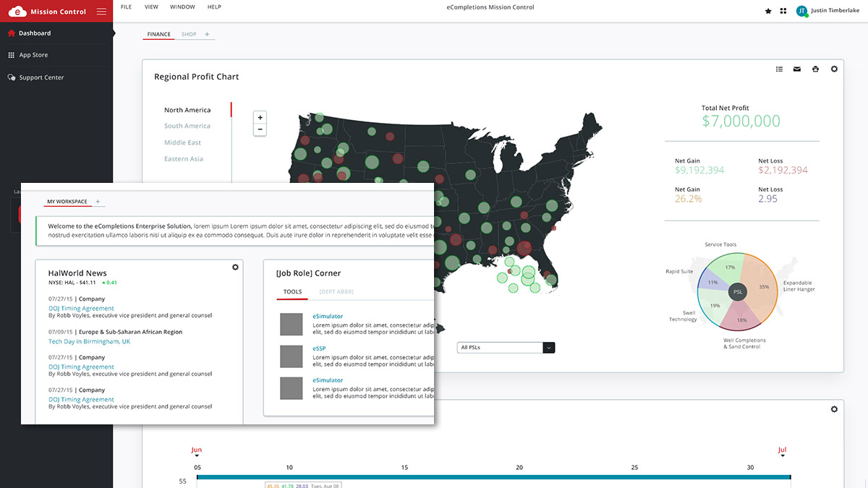Open the four-square apps icon in top bar

[783, 11]
